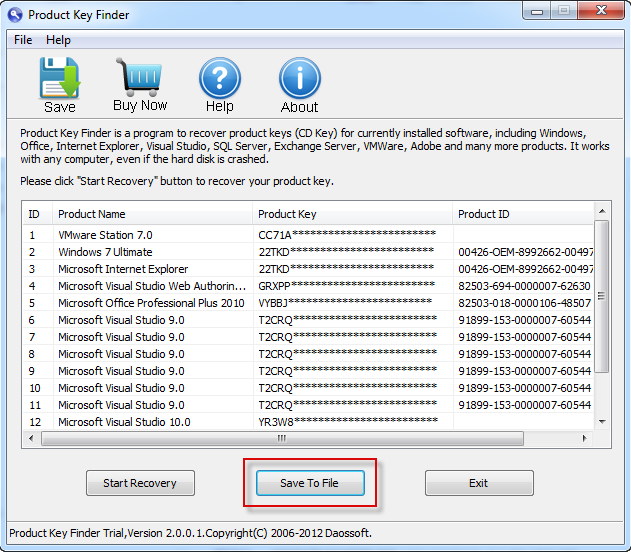The image size is (631, 552).
Task: Open the About info icon
Action: [x=299, y=78]
